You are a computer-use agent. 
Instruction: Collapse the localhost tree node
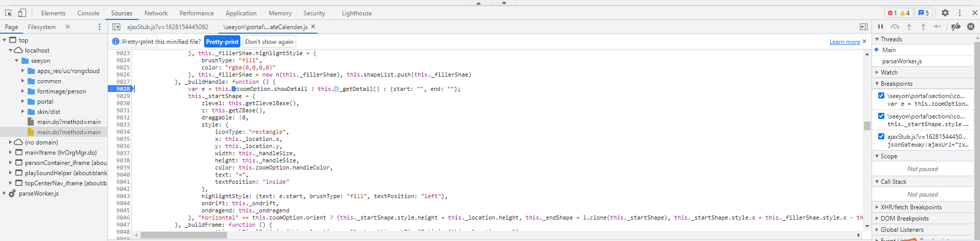tap(11, 51)
